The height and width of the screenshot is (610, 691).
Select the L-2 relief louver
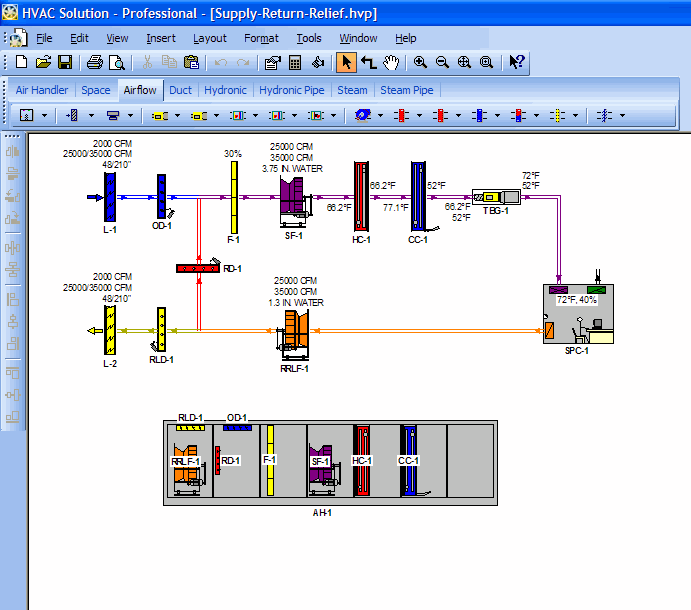coord(110,330)
